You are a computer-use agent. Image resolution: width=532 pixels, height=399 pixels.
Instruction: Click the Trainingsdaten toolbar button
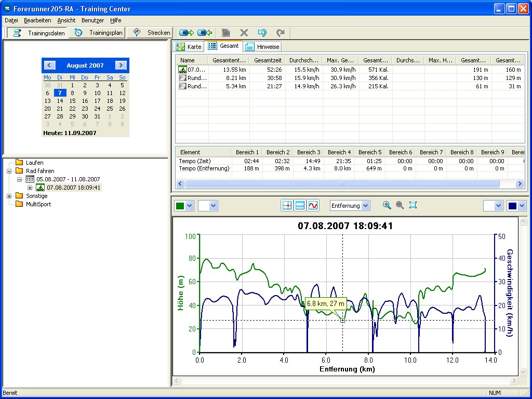[x=37, y=33]
